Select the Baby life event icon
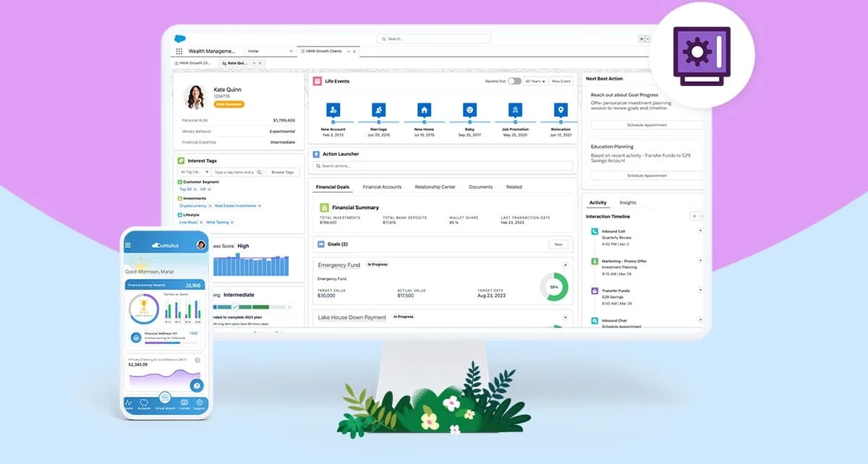868x464 pixels. tap(470, 110)
